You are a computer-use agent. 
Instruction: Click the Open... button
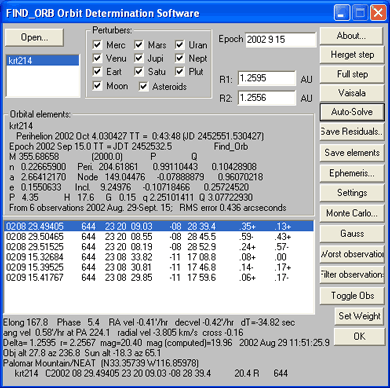pos(34,37)
